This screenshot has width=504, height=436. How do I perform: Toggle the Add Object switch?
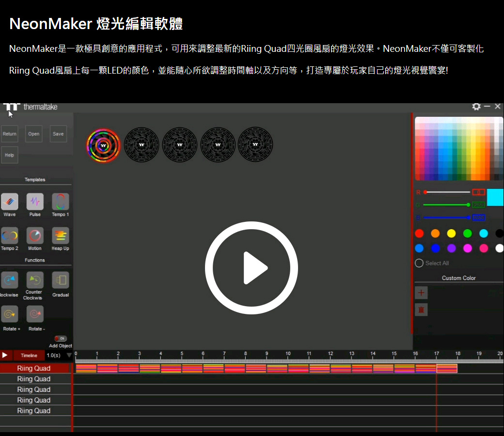61,338
